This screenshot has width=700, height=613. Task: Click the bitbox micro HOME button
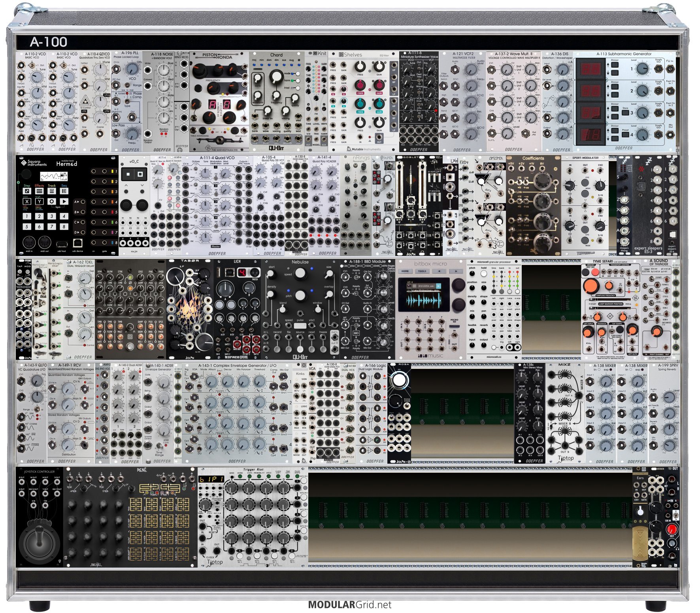[405, 271]
